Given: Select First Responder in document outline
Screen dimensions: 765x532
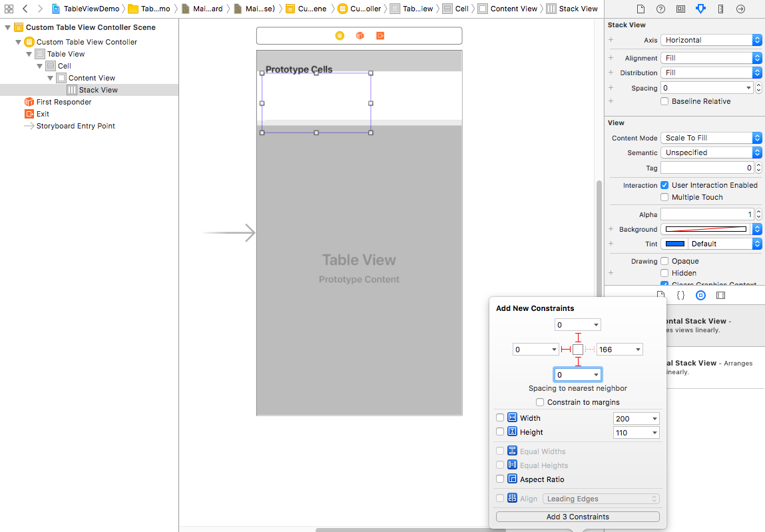Looking at the screenshot, I should point(63,102).
